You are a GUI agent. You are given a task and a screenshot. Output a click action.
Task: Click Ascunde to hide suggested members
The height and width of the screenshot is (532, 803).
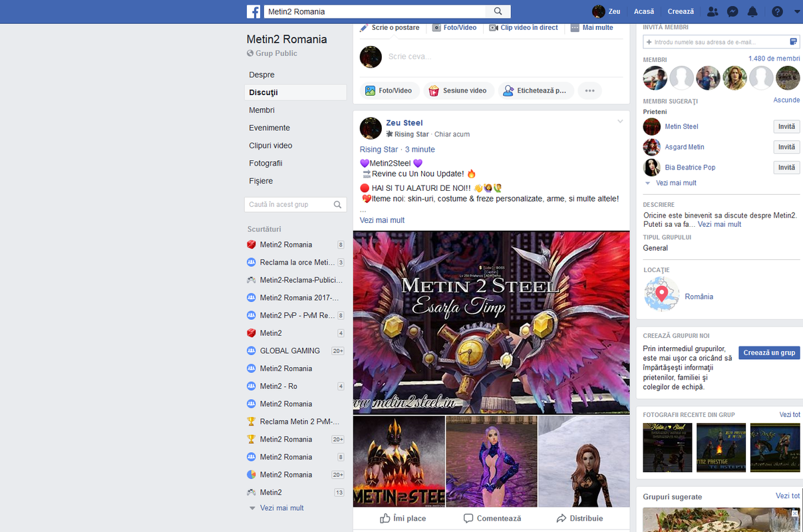tap(786, 100)
